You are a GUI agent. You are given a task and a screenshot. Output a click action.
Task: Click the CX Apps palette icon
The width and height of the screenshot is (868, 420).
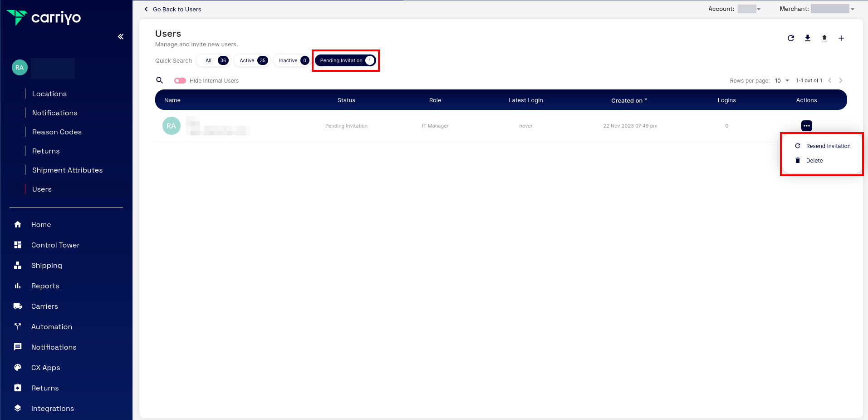click(18, 367)
